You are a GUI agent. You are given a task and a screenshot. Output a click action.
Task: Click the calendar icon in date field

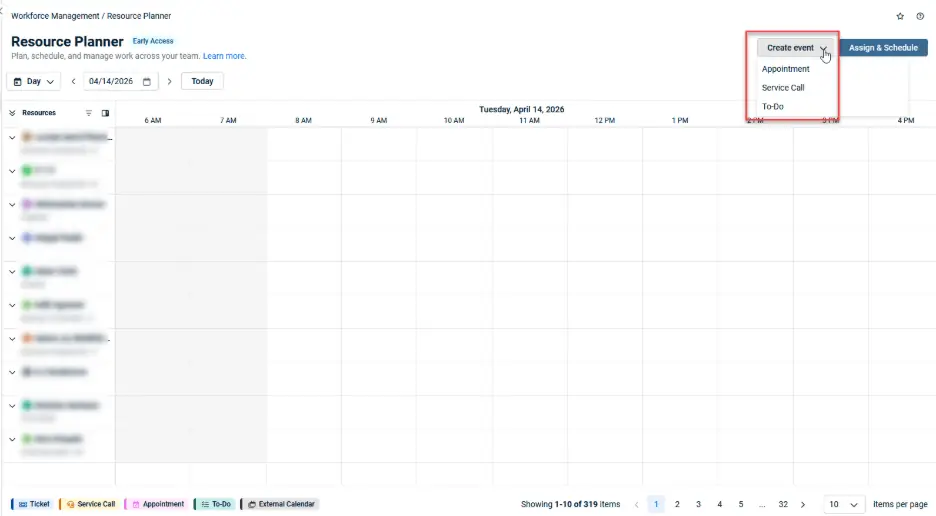click(147, 81)
